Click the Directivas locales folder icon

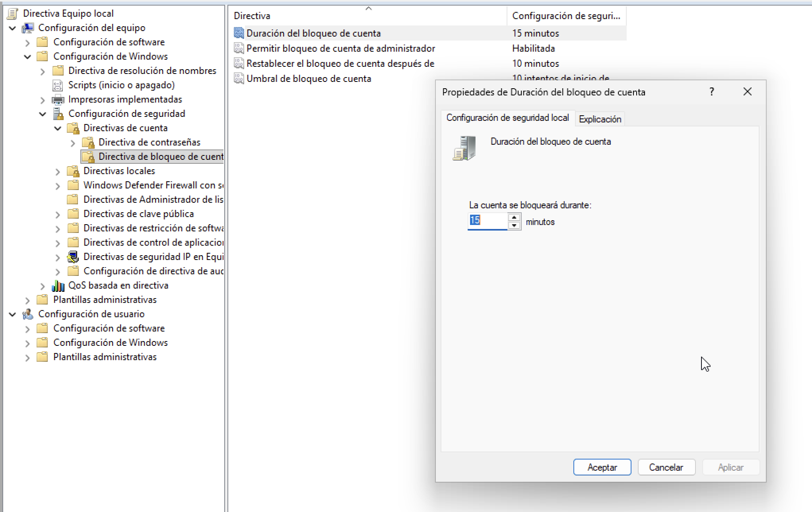tap(73, 171)
